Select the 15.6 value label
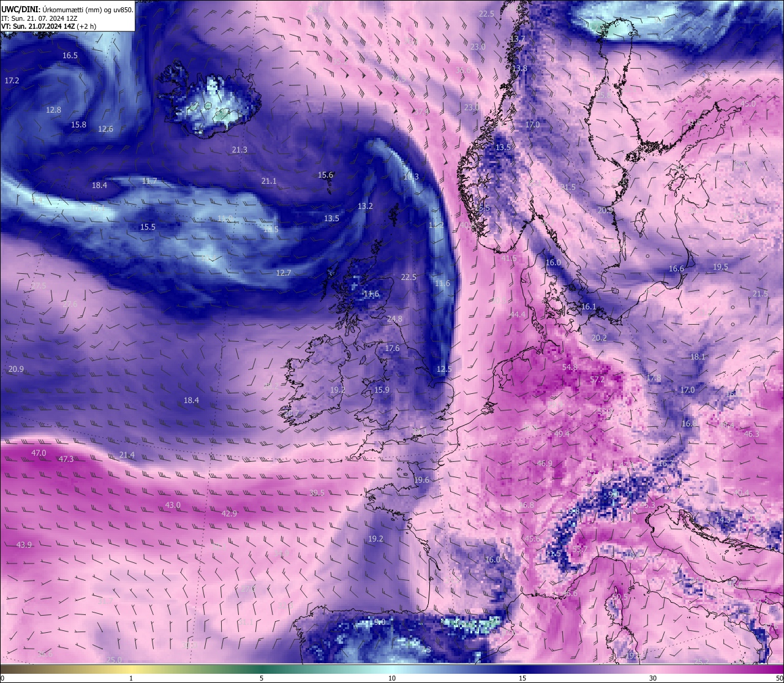784x683 pixels. pos(326,175)
